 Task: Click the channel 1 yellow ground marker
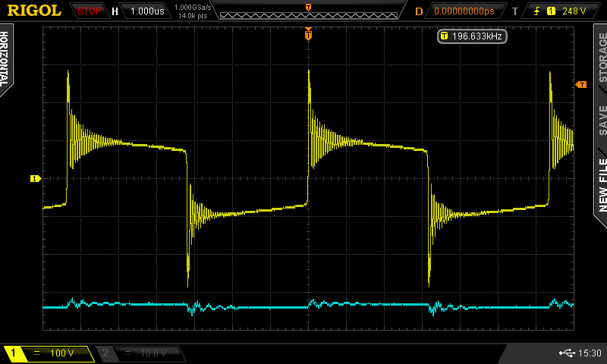(x=35, y=178)
